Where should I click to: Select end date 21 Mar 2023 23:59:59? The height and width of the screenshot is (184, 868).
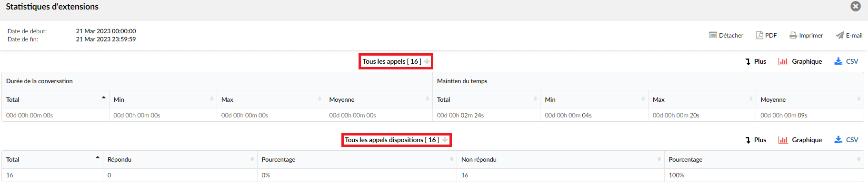[x=106, y=39]
